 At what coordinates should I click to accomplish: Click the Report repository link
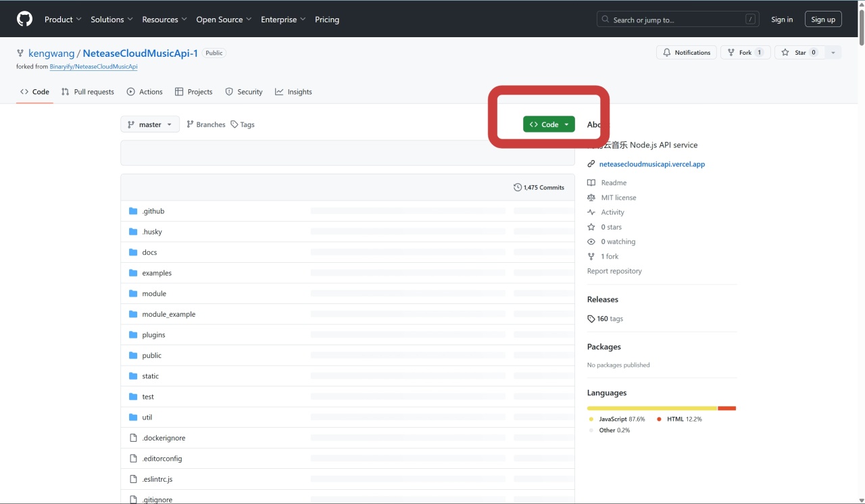(x=614, y=271)
